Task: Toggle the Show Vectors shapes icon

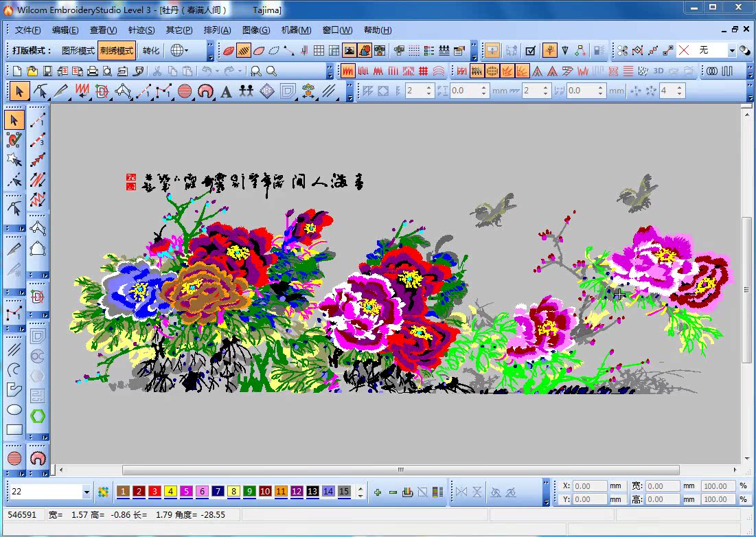Action: coord(365,50)
